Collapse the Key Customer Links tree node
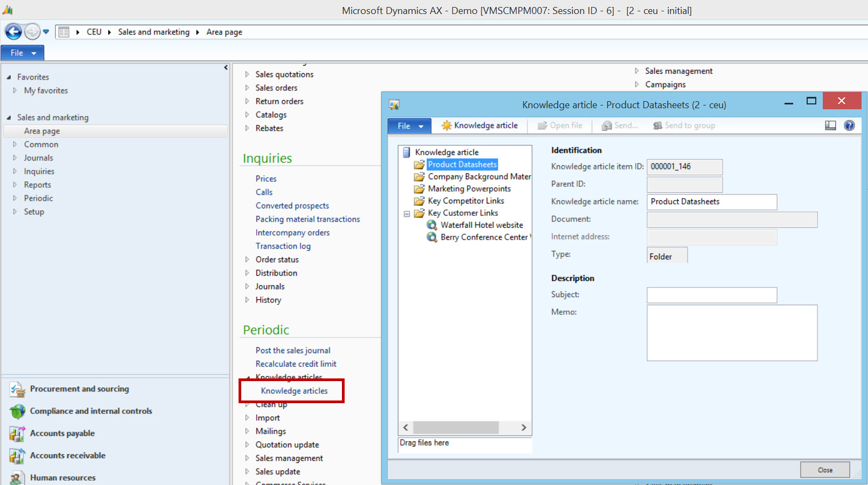868x485 pixels. [x=407, y=214]
